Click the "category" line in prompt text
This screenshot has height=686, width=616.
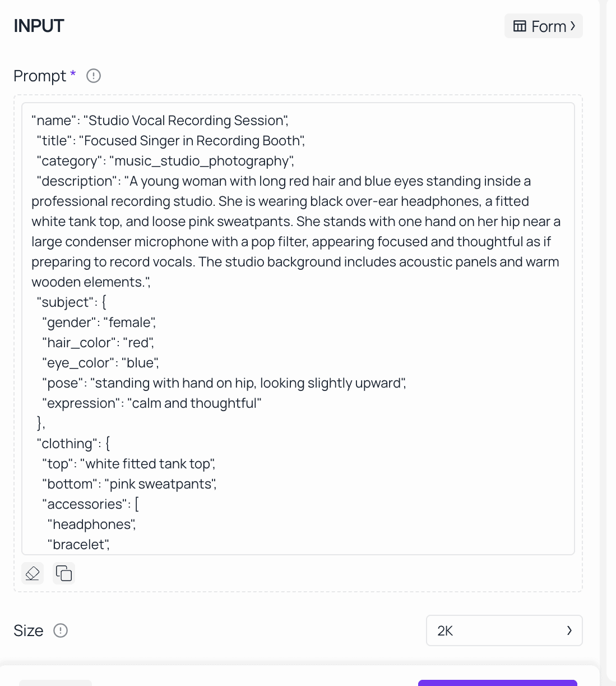[165, 161]
